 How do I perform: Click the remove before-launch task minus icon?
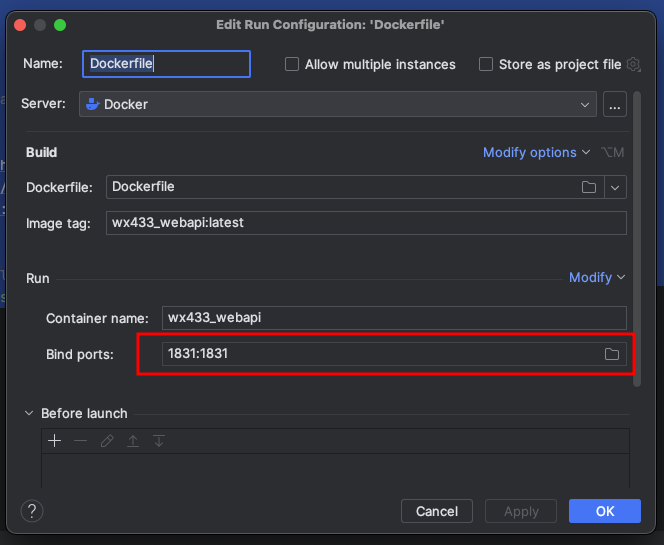pyautogui.click(x=80, y=441)
